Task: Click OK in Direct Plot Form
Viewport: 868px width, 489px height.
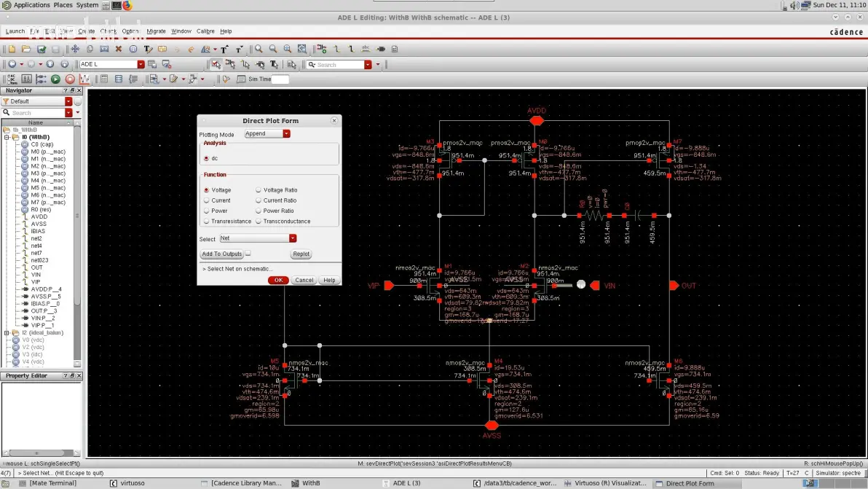Action: (278, 281)
